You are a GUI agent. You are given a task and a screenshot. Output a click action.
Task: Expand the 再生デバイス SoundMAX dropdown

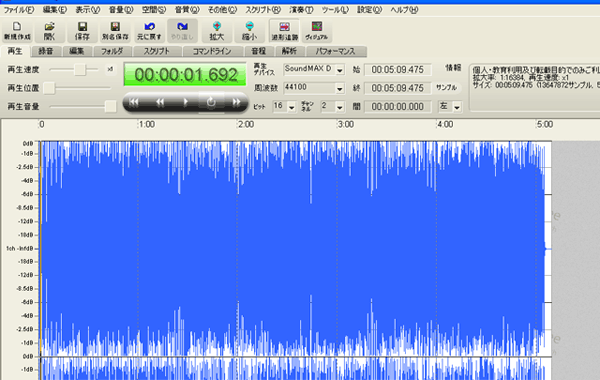339,70
